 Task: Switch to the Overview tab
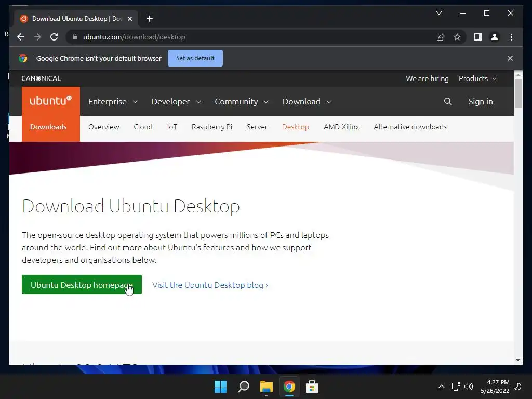104,127
